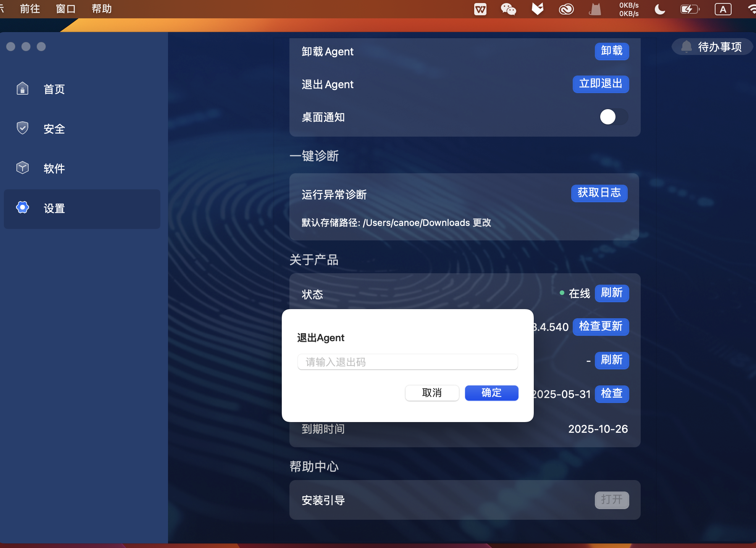The height and width of the screenshot is (548, 756).
Task: Click the 获取日志 button
Action: tap(599, 193)
